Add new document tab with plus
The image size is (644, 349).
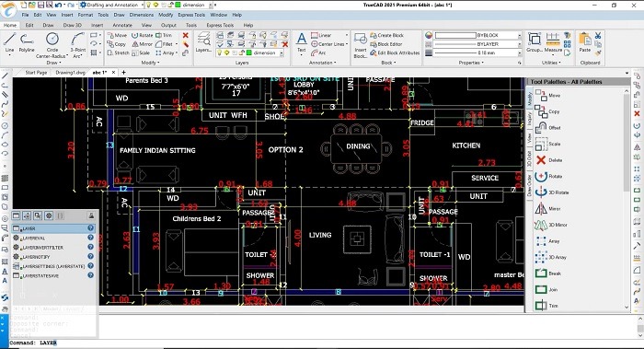click(123, 73)
